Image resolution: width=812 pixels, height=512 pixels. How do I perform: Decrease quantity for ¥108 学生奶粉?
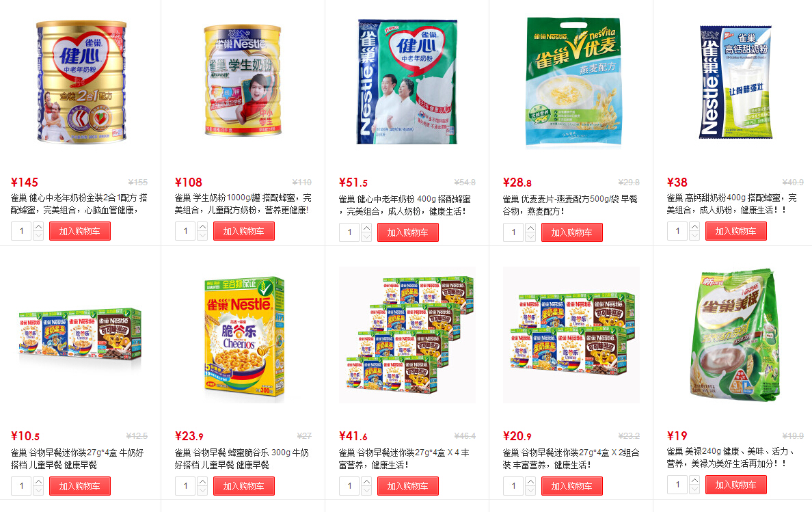[202, 236]
